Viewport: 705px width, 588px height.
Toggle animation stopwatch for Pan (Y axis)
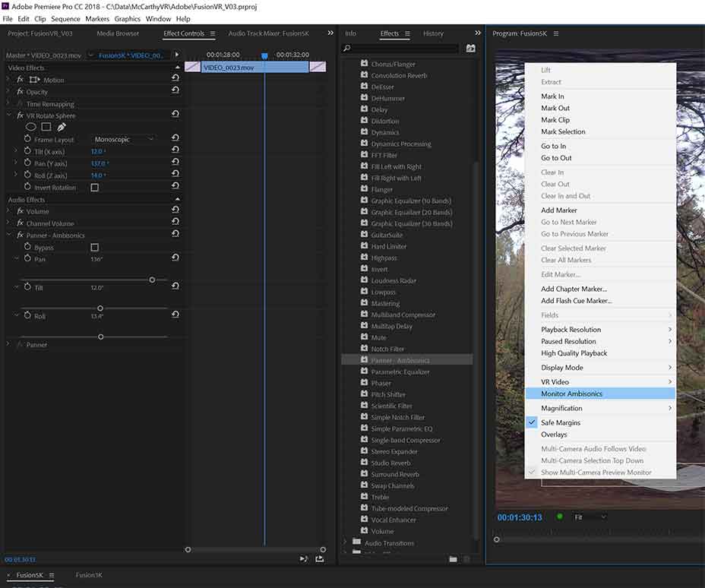pos(27,163)
